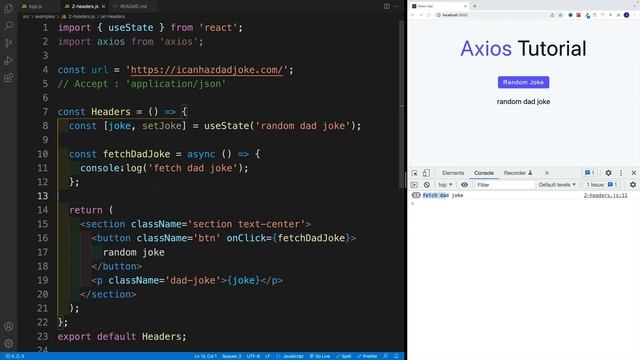
Task: Go back in the browser
Action: [413, 15]
